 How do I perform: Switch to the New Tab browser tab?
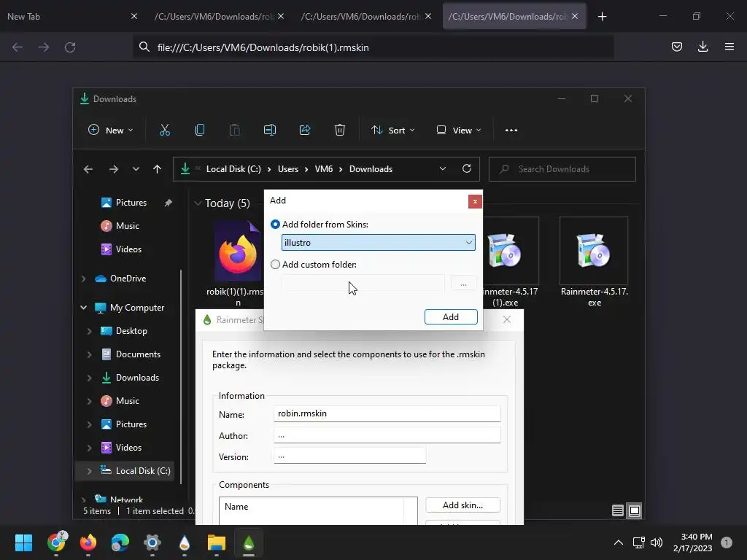(66, 17)
